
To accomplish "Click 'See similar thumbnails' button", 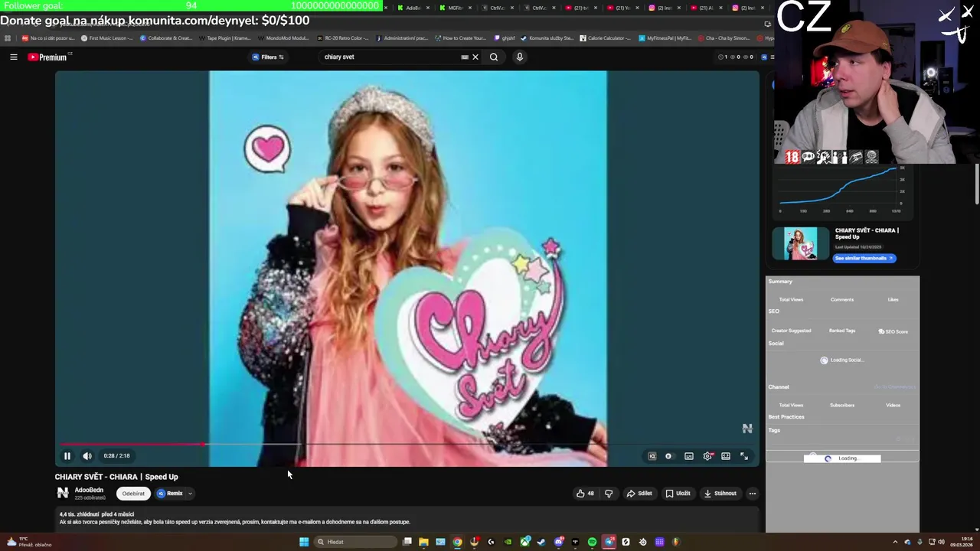I will click(864, 258).
